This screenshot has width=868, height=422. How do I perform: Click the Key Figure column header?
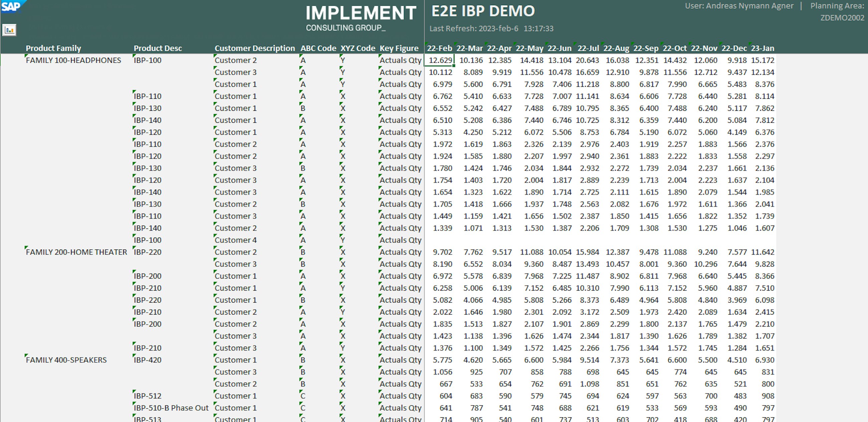click(399, 48)
